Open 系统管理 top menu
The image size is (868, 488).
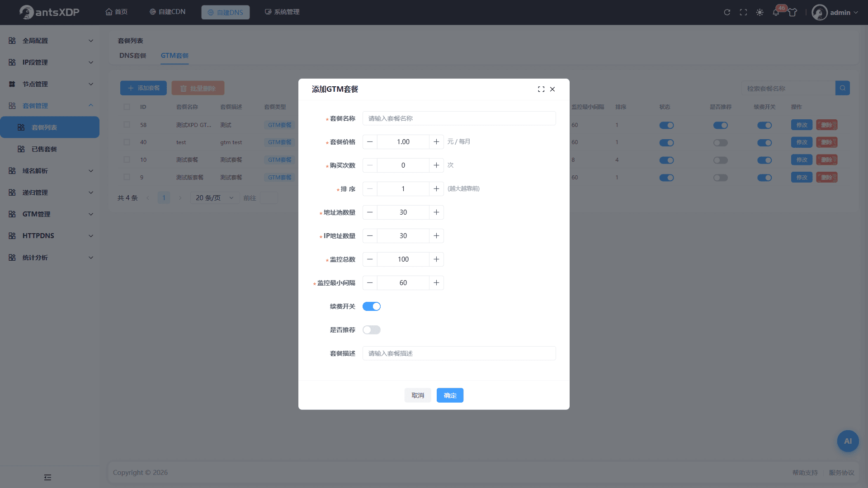point(282,12)
